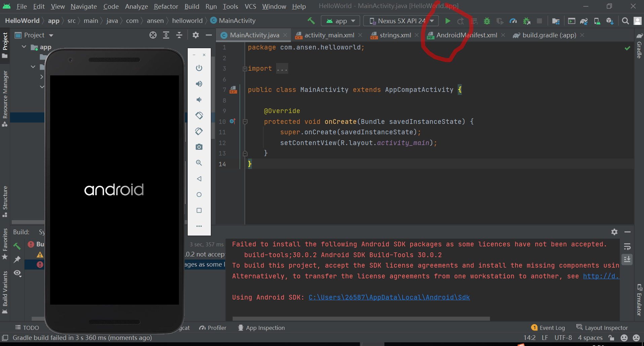Click the build output horizontal scrollbar
The image size is (644, 346).
tap(361, 318)
